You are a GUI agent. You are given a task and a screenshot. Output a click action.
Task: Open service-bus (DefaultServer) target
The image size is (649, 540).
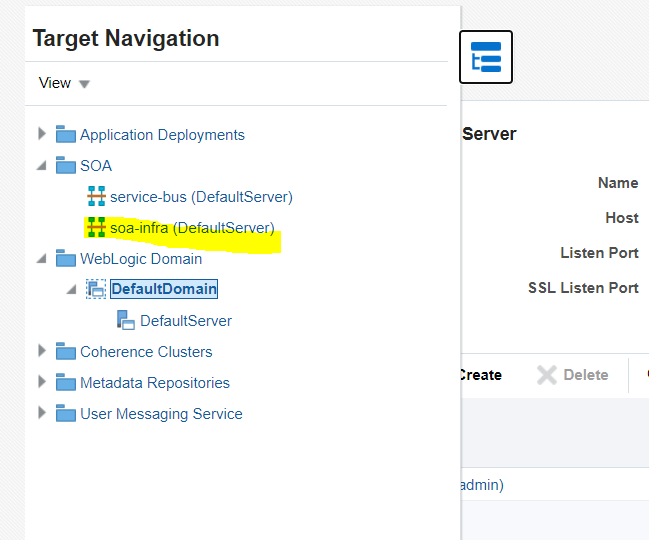pos(201,197)
